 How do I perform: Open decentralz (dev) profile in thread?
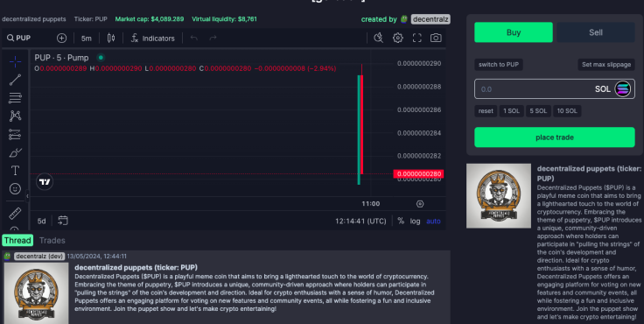point(39,257)
